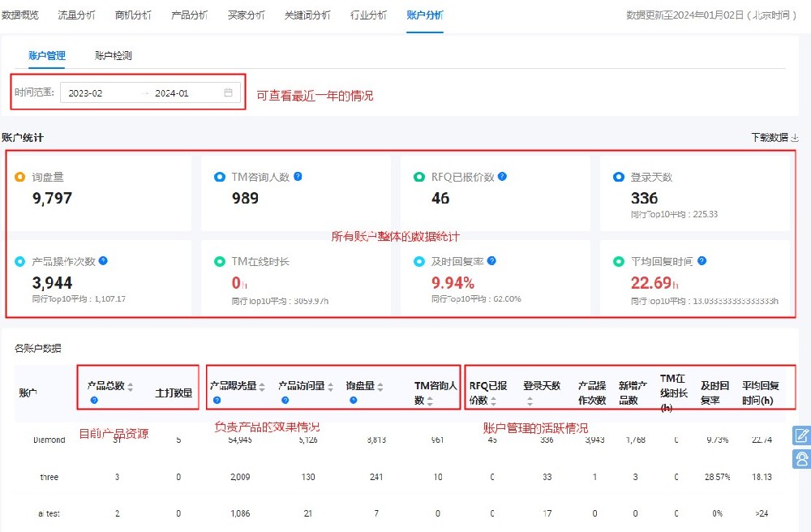Click help icon under 产品曝光量 column header
Screen dimensions: 811x532
click(x=217, y=401)
